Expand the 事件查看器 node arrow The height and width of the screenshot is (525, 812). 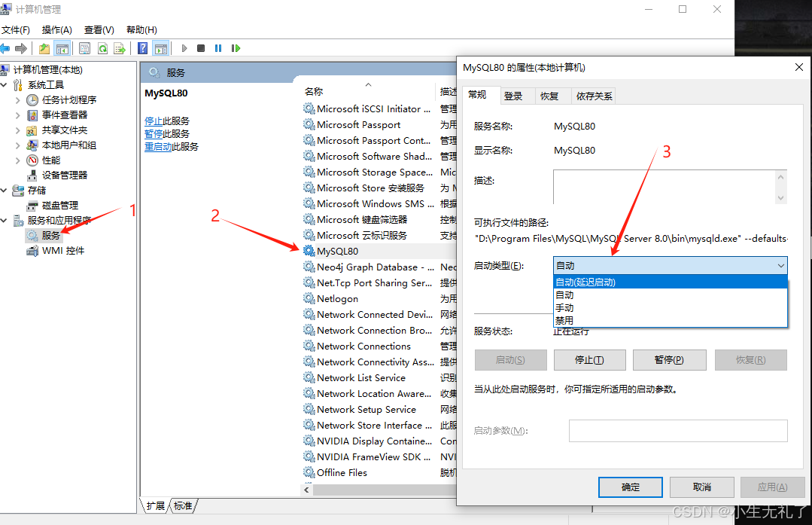(x=17, y=115)
